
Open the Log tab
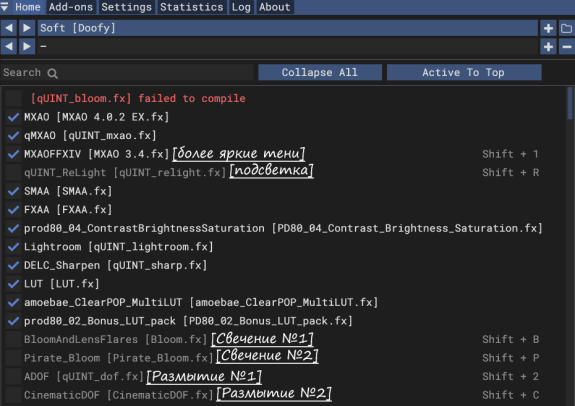(x=241, y=7)
